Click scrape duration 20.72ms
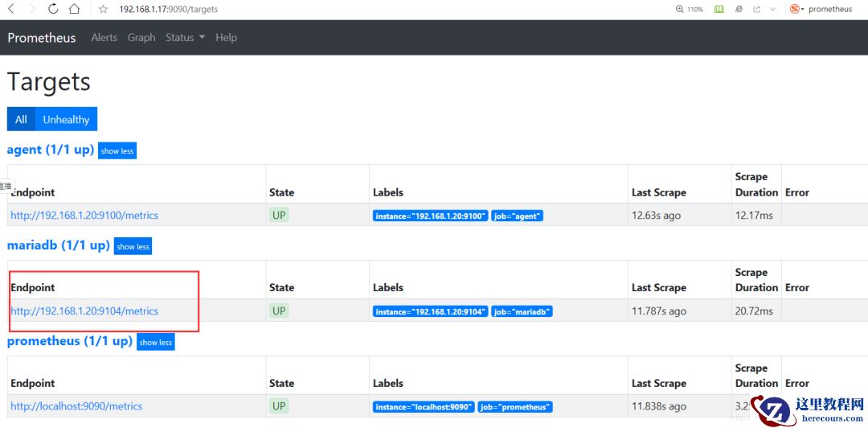This screenshot has height=428, width=868. 754,311
